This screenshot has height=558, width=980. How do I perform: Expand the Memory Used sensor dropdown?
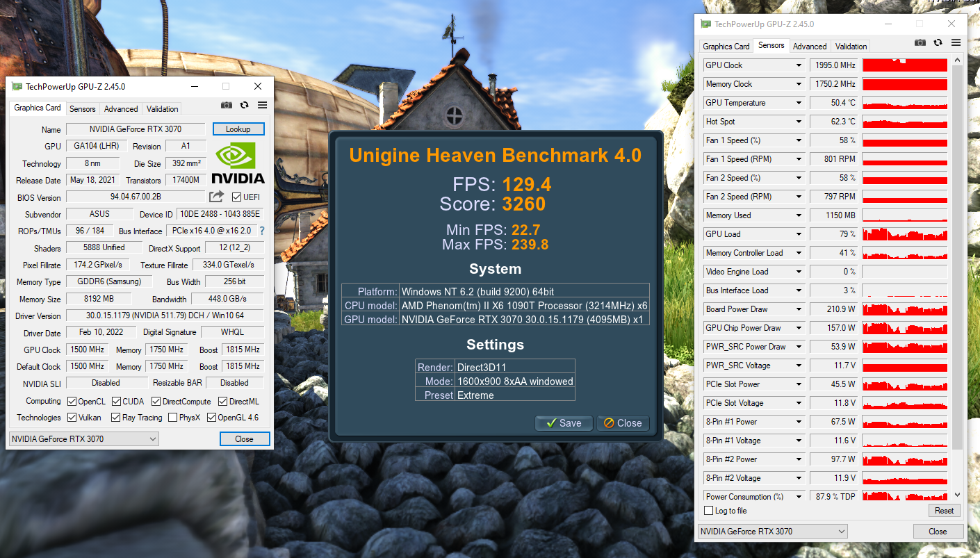[799, 215]
